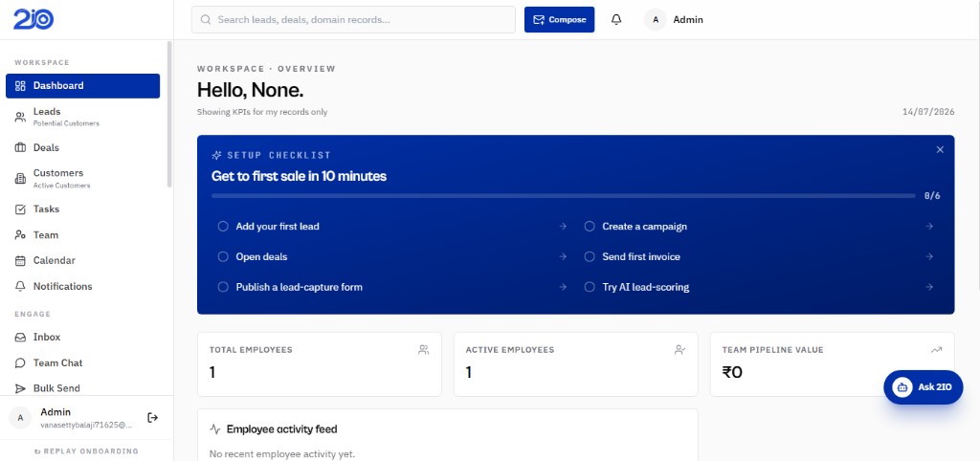Click the Admin avatar at the sidebar bottom
This screenshot has height=461, width=980.
(x=20, y=417)
